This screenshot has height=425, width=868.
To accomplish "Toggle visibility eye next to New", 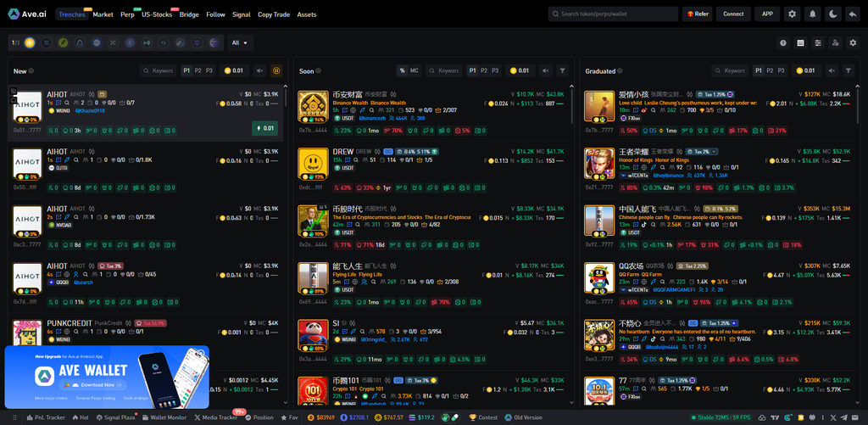I will tap(31, 71).
